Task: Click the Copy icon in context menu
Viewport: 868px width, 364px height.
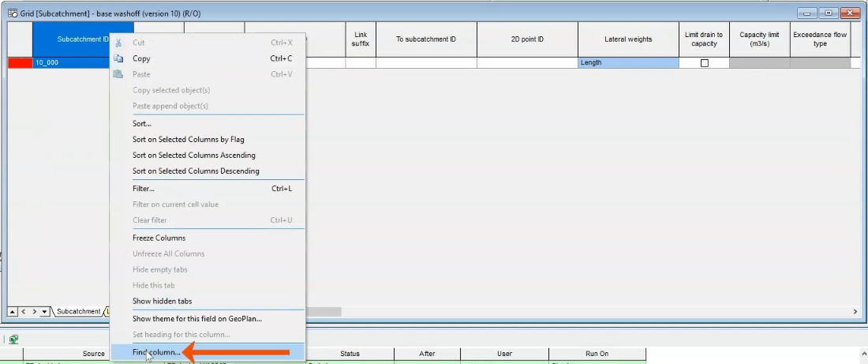Action: tap(118, 58)
